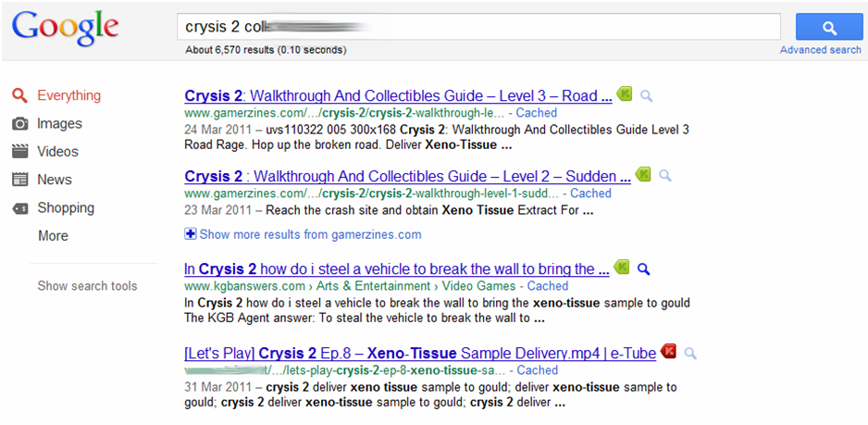The width and height of the screenshot is (868, 425).
Task: Open Cached link for e-Tube result
Action: tap(537, 370)
